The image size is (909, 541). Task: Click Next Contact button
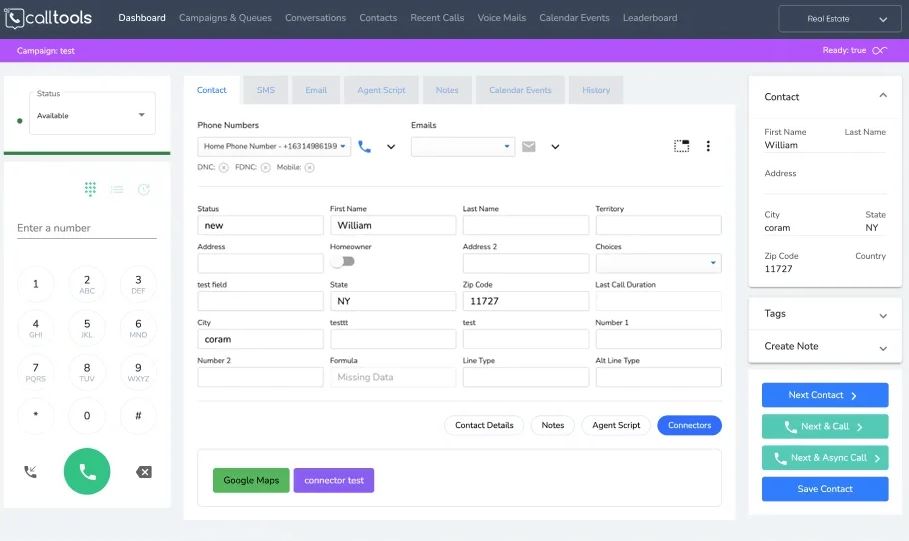click(x=825, y=395)
